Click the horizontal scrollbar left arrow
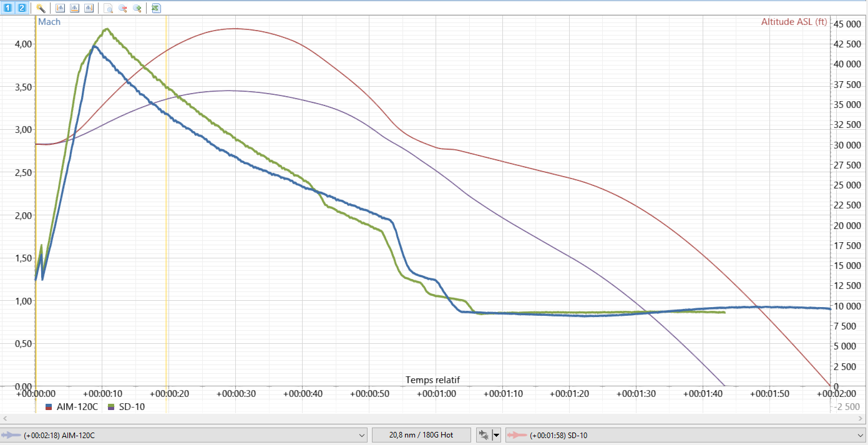 (4, 418)
